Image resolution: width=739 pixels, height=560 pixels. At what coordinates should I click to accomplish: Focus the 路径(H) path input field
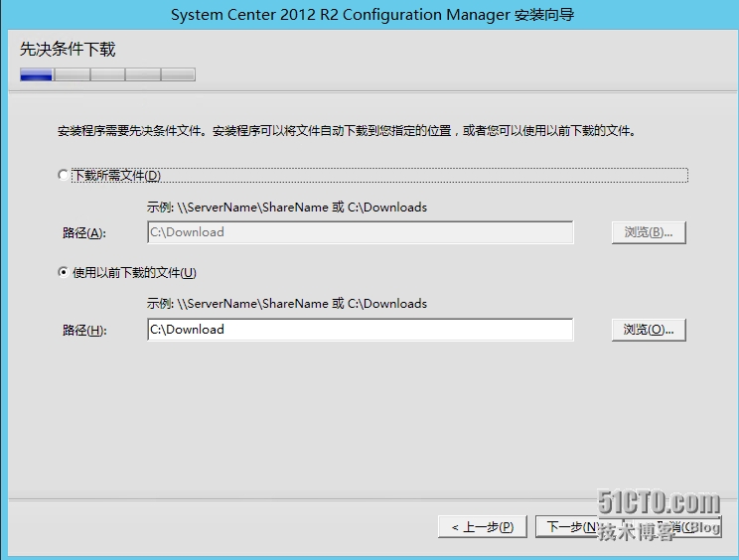361,330
